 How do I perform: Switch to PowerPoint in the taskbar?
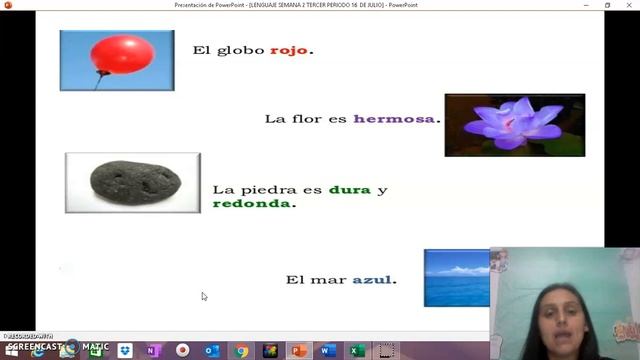299,351
